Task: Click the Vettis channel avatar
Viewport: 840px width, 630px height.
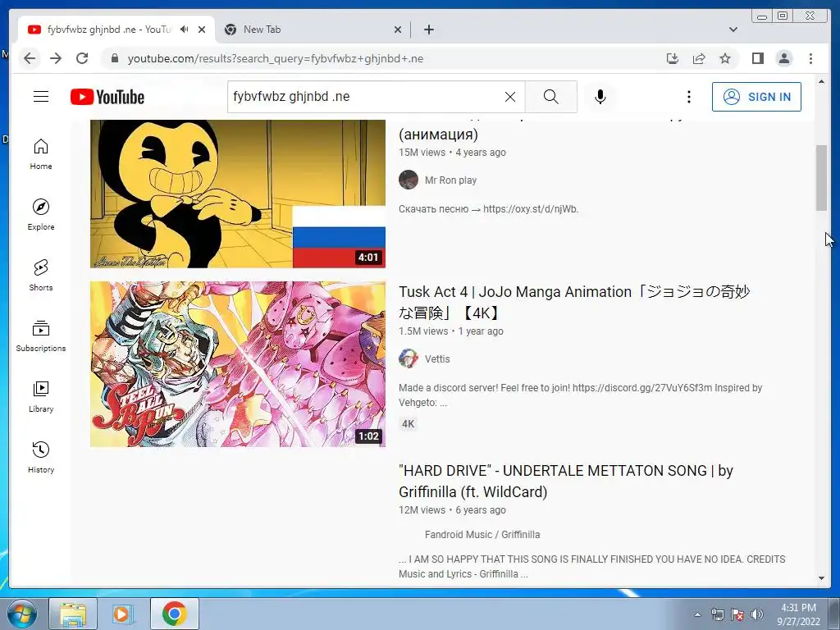Action: (x=409, y=359)
